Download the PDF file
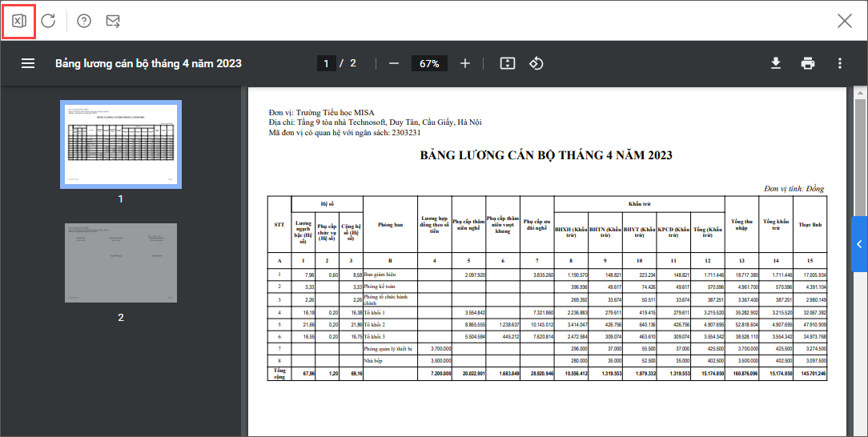This screenshot has width=868, height=437. tap(776, 63)
